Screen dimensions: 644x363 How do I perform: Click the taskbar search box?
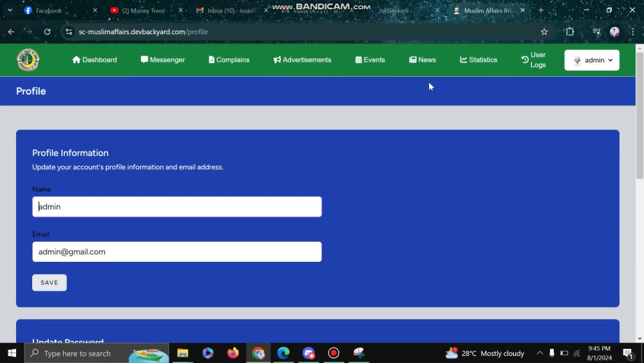pyautogui.click(x=97, y=353)
